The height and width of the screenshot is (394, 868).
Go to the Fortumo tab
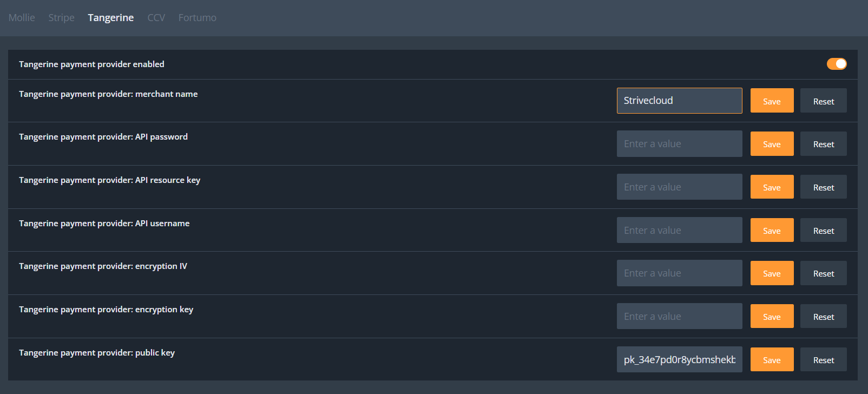197,18
